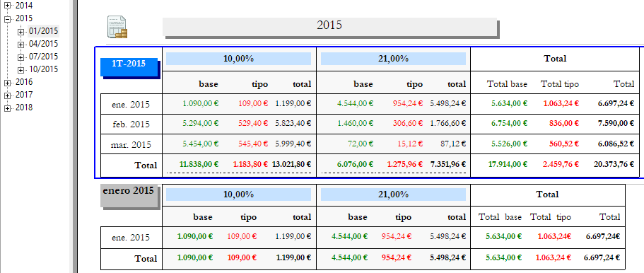Image resolution: width=644 pixels, height=273 pixels.
Task: Click the 545,40 € tipo value
Action: [253, 144]
